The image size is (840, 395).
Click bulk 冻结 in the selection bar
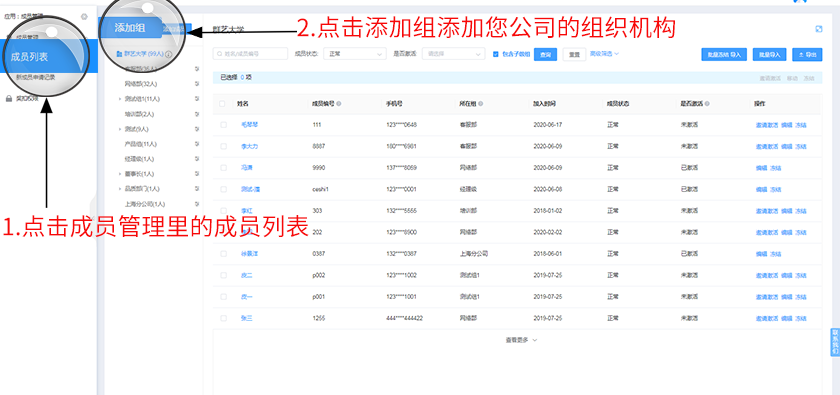(x=809, y=78)
